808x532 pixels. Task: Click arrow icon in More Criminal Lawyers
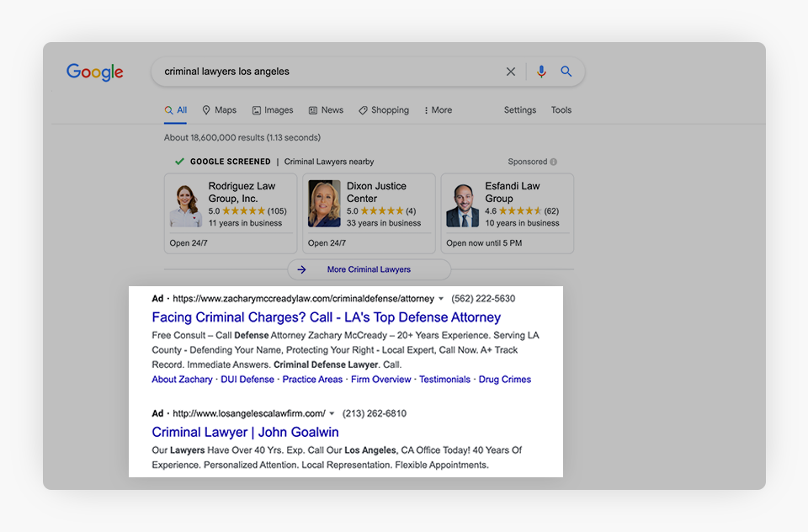tap(302, 270)
